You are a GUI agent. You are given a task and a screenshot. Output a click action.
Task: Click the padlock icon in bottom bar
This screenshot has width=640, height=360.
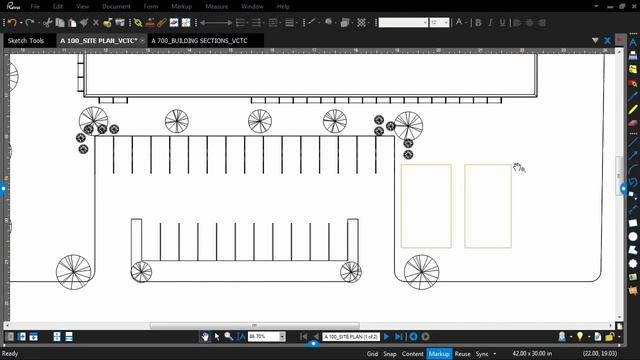click(609, 336)
